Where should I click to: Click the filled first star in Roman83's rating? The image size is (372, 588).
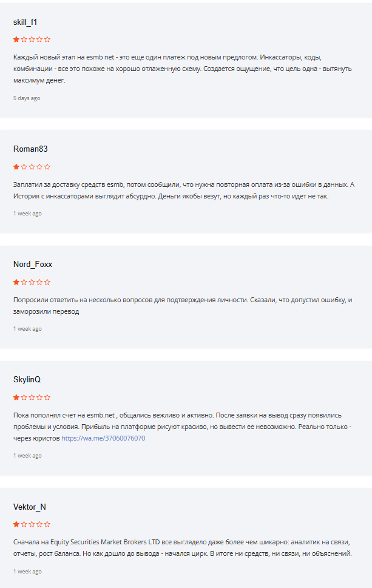click(x=16, y=167)
